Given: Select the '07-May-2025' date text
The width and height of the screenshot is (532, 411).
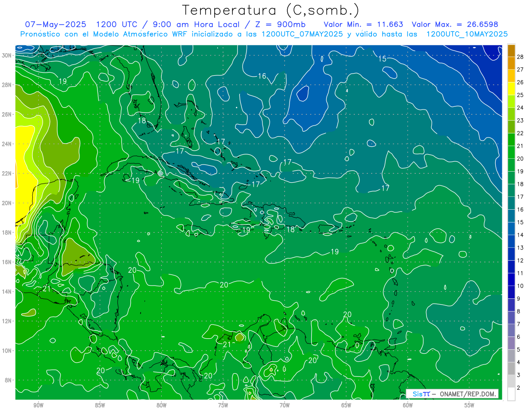Looking at the screenshot, I should [55, 24].
